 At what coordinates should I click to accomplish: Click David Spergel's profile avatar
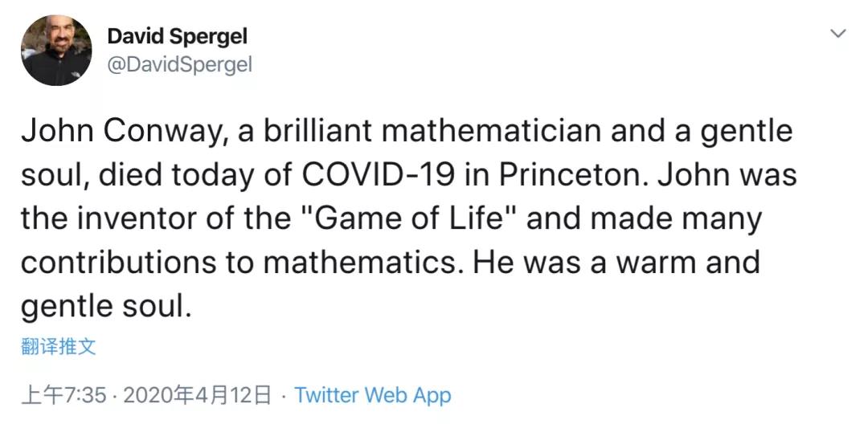click(56, 50)
